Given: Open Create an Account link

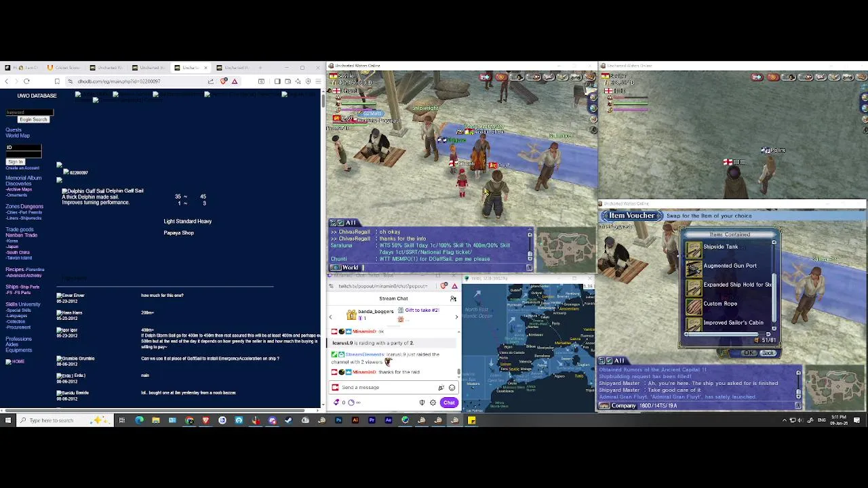Looking at the screenshot, I should click(x=22, y=167).
